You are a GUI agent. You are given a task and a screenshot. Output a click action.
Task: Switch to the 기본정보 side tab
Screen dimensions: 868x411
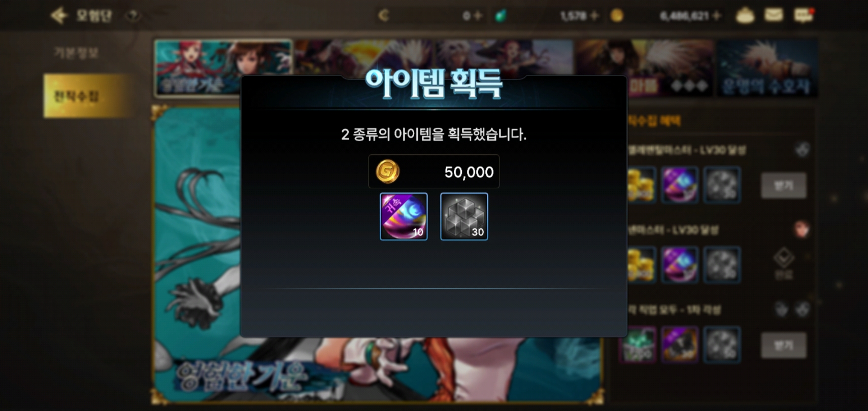tap(76, 53)
